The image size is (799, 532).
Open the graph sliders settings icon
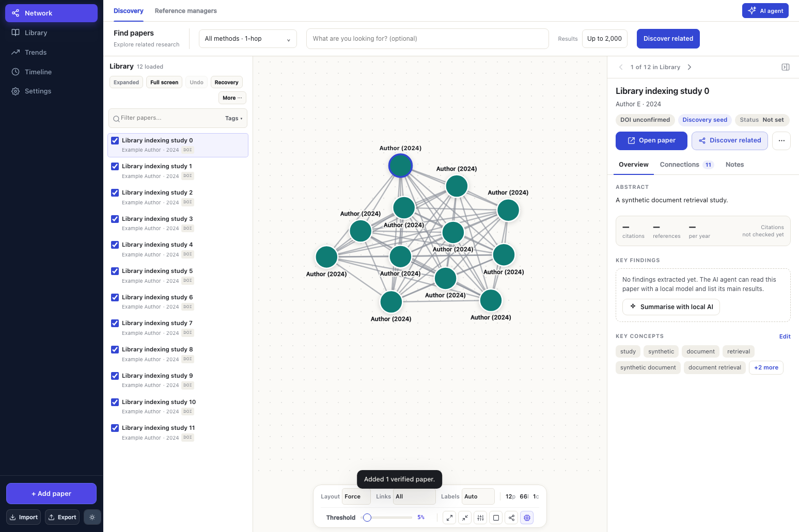(480, 518)
